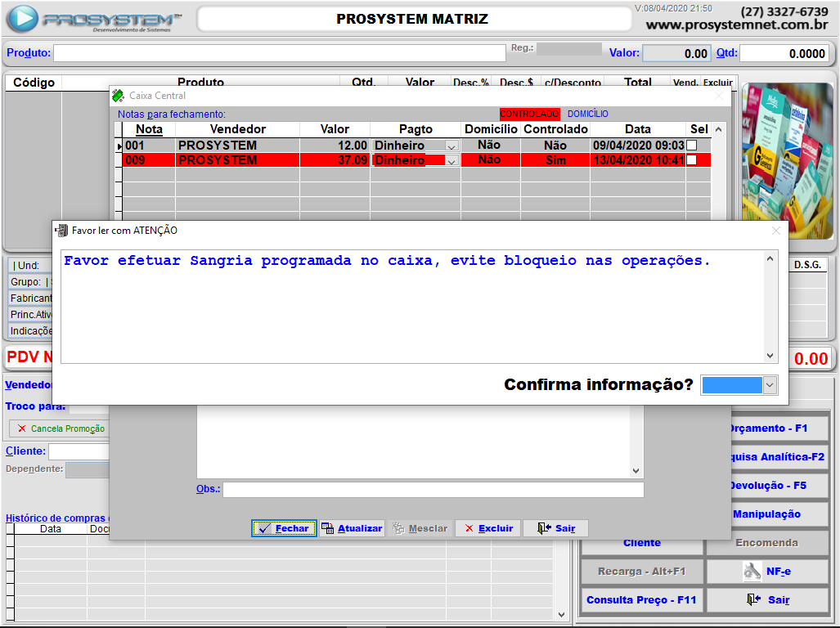Click the red X icon on Excluir button

coord(469,528)
